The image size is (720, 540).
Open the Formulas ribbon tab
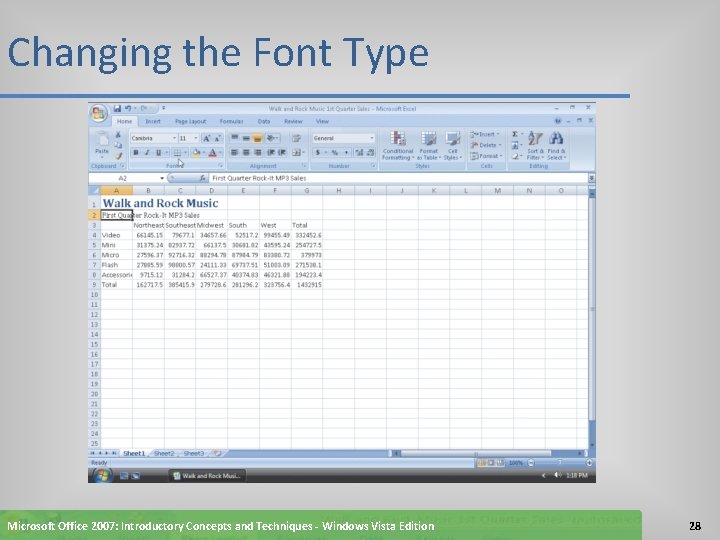(231, 121)
